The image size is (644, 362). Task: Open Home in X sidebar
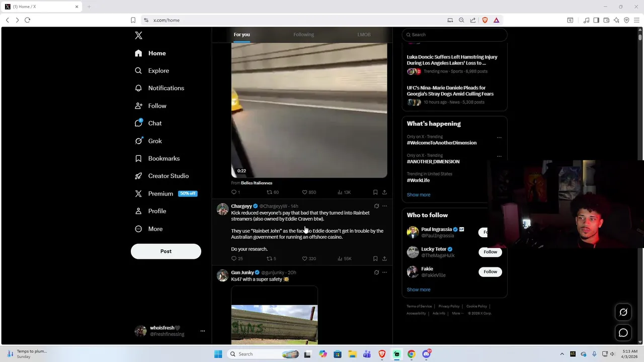coord(150,53)
